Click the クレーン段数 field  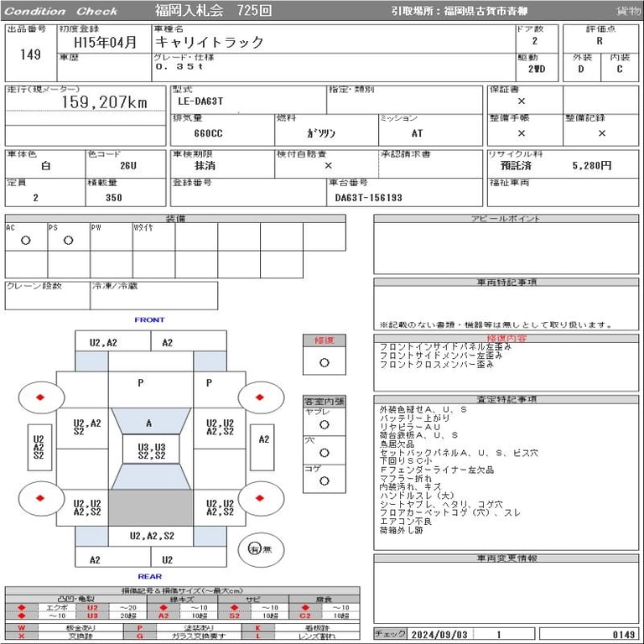pyautogui.click(x=47, y=295)
